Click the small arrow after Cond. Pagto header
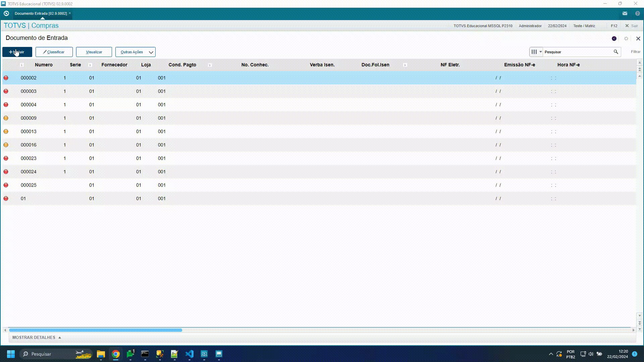 [x=210, y=65]
